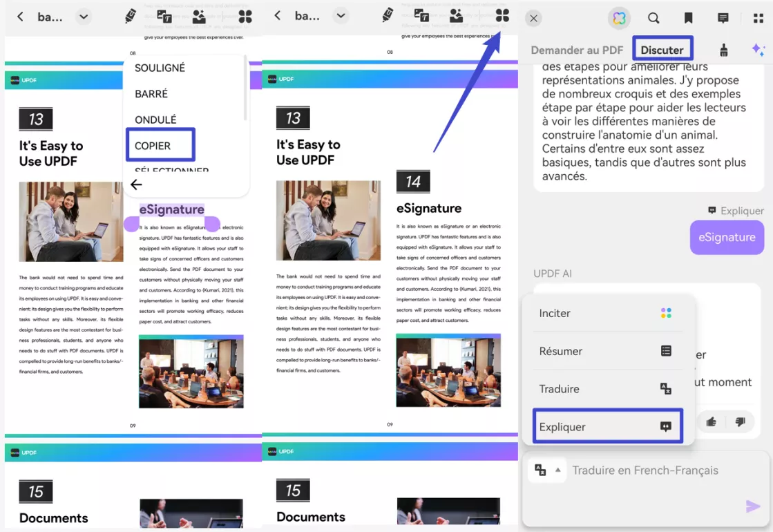Click the number 14 badge in middle panel
Viewport: 773px width, 532px height.
point(413,182)
